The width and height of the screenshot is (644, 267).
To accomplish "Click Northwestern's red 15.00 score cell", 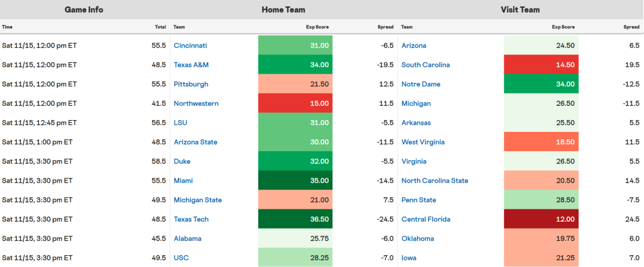I will [295, 104].
